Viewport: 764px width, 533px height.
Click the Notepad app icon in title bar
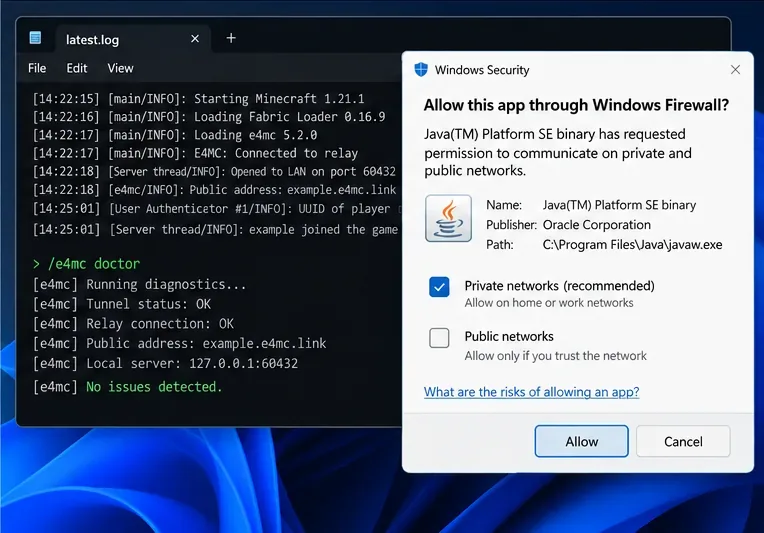click(x=35, y=38)
